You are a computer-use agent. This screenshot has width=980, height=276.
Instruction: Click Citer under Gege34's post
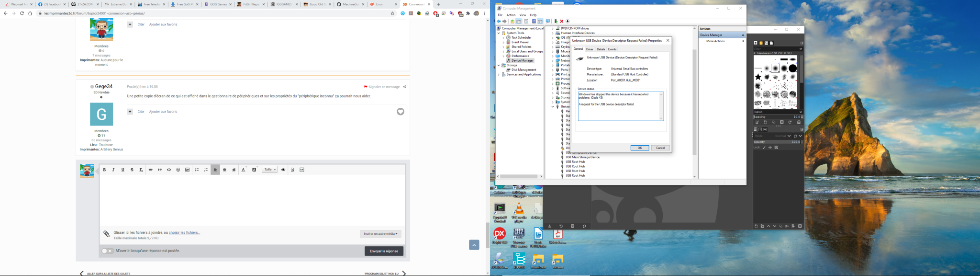pos(141,112)
